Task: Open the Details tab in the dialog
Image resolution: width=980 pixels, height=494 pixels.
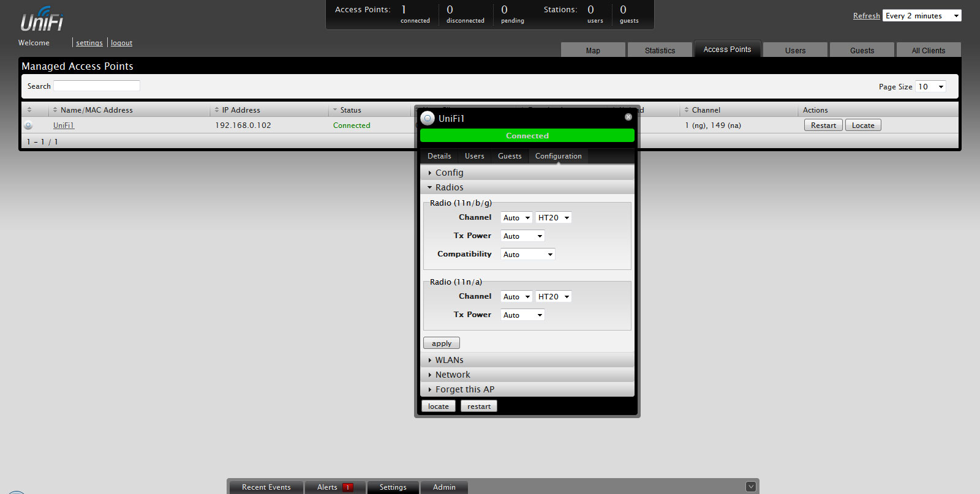Action: click(439, 156)
